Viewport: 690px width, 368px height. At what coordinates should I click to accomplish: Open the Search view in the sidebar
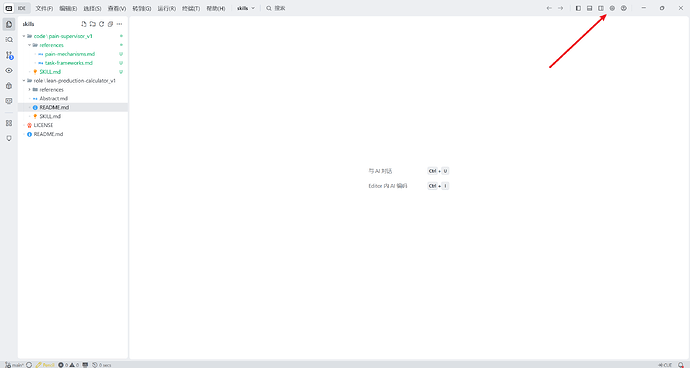click(9, 40)
